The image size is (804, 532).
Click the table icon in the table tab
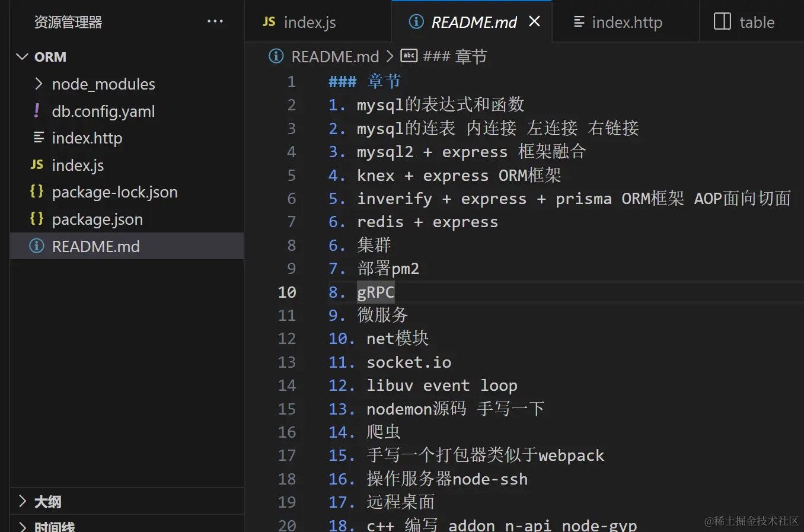722,21
